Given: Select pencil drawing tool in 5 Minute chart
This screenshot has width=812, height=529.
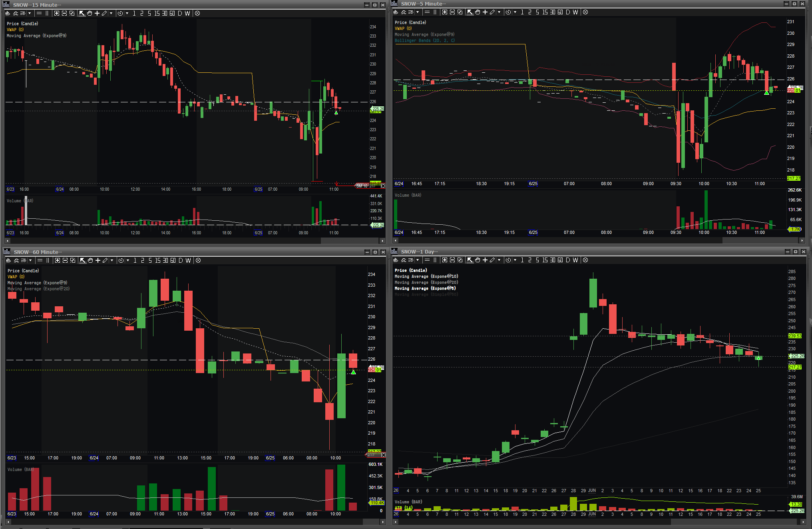Looking at the screenshot, I should [492, 12].
